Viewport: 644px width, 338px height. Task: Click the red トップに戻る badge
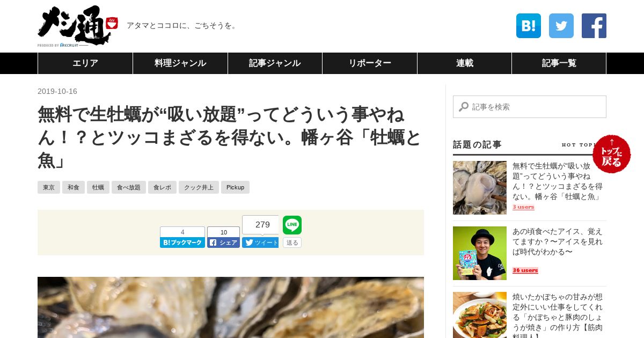tap(612, 154)
